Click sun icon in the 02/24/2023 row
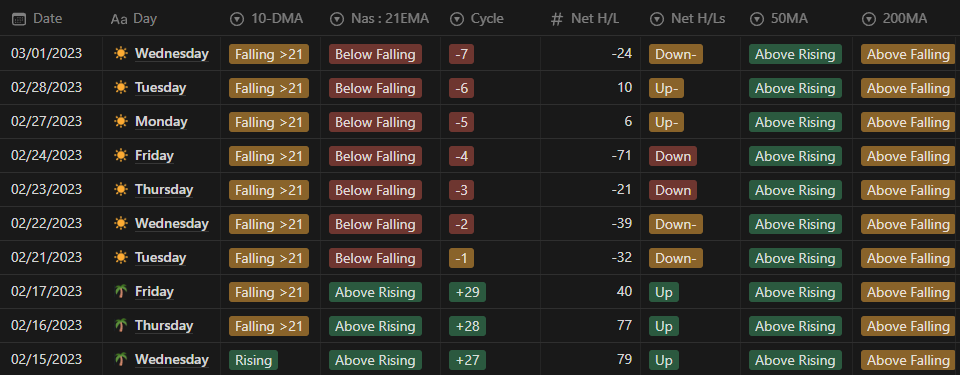The width and height of the screenshot is (960, 375). (x=121, y=156)
